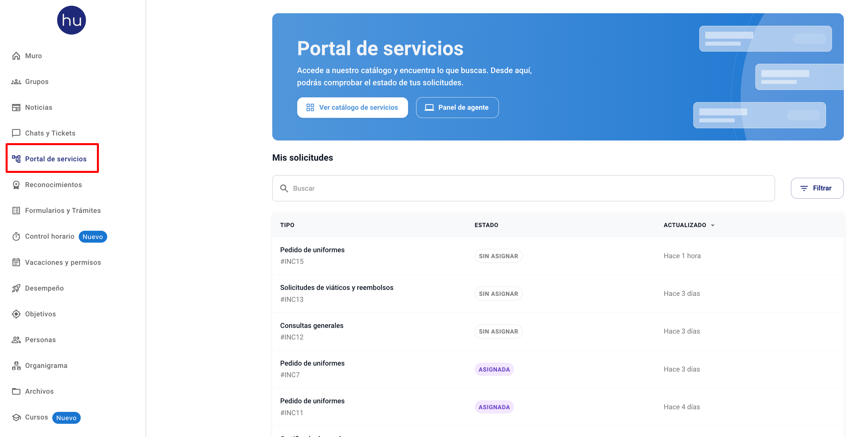Click the Grupos people icon

click(16, 82)
